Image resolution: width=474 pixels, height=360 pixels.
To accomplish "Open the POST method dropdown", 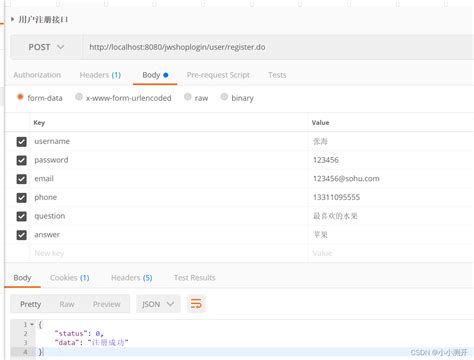I will pos(46,47).
